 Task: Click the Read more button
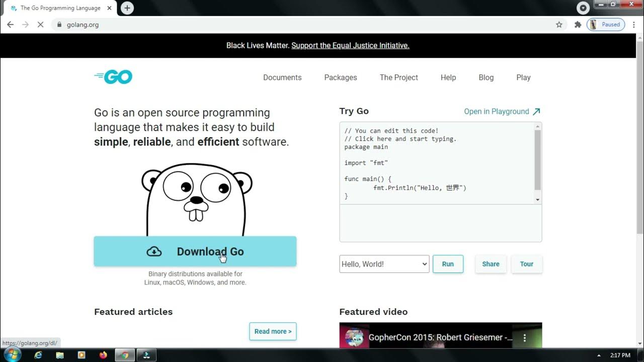click(x=273, y=331)
